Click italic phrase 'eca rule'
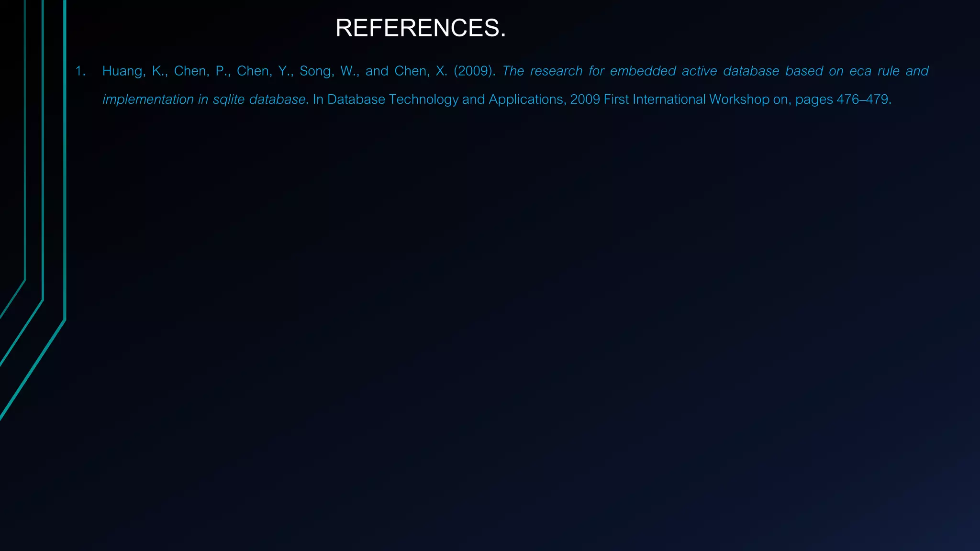The image size is (980, 551). click(x=874, y=71)
